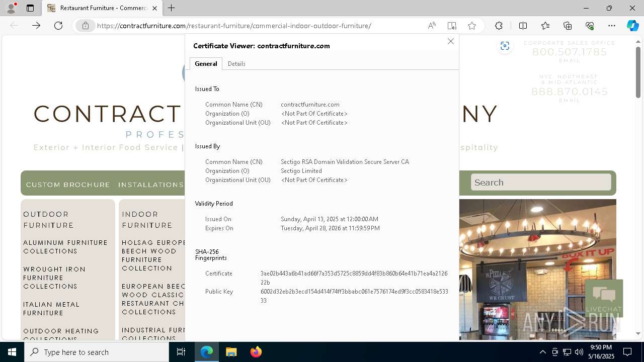Click the website Search field
Screen dimensions: 644x362
[x=541, y=182]
